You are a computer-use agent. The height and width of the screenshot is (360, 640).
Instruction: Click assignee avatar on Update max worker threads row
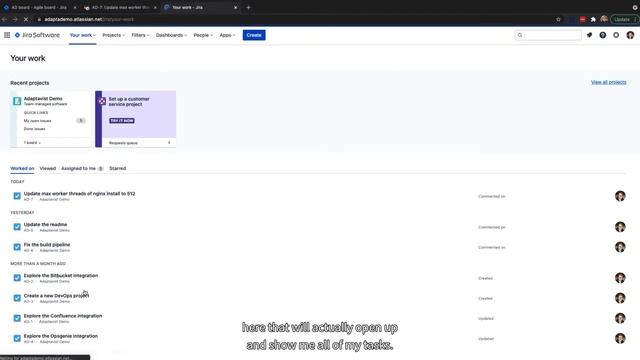pos(620,196)
